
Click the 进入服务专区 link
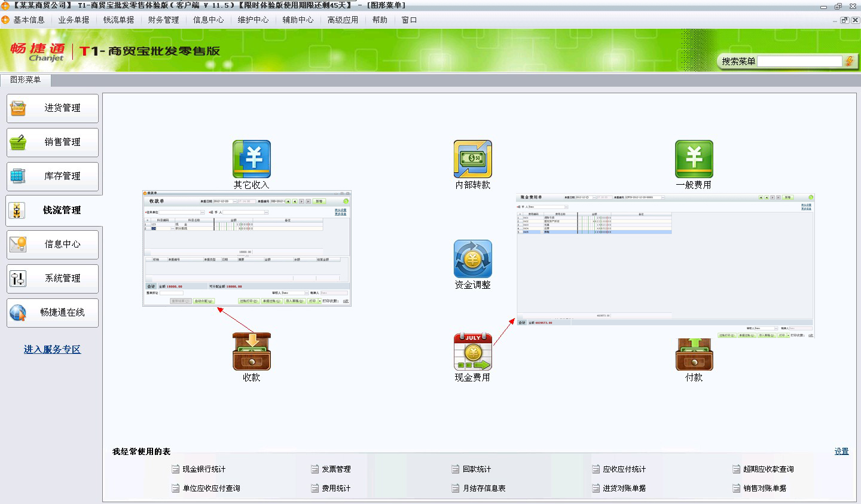tap(52, 349)
